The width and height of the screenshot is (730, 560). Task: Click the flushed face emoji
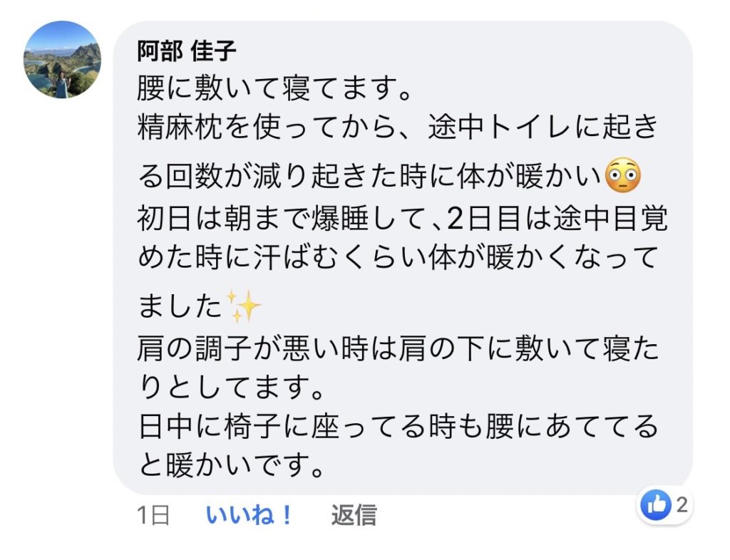(x=622, y=175)
